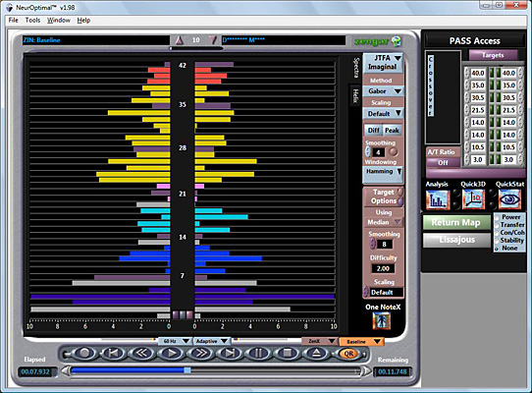This screenshot has width=532, height=393.
Task: Open the Tools menu
Action: click(x=32, y=21)
